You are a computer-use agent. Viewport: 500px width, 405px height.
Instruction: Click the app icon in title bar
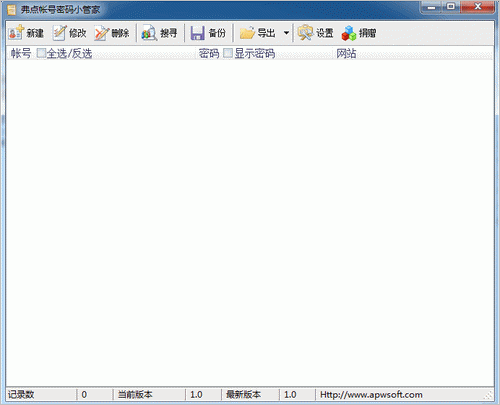(x=12, y=10)
